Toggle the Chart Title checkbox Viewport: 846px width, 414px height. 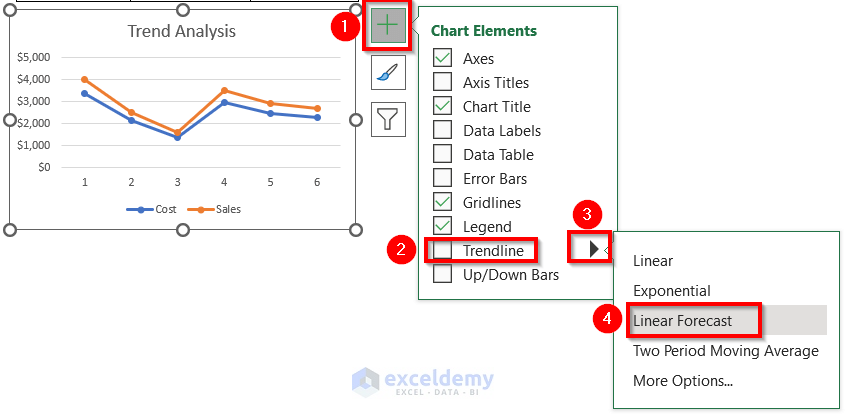(x=442, y=107)
